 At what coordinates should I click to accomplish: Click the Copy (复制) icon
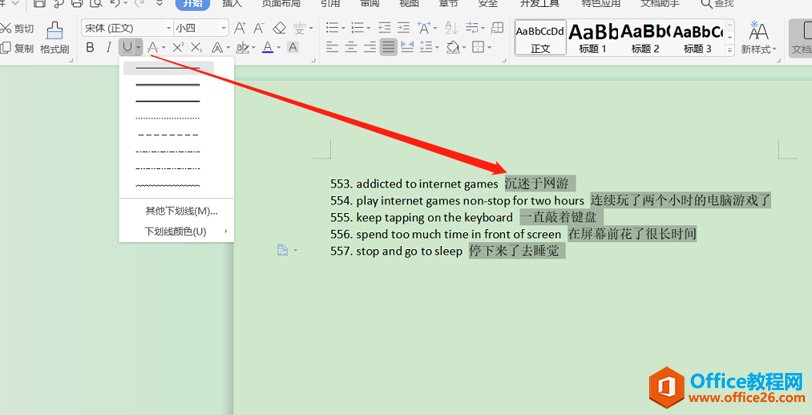point(5,48)
